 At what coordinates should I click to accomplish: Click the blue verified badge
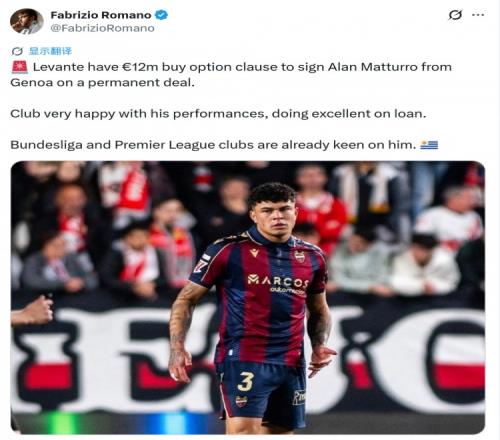point(162,15)
